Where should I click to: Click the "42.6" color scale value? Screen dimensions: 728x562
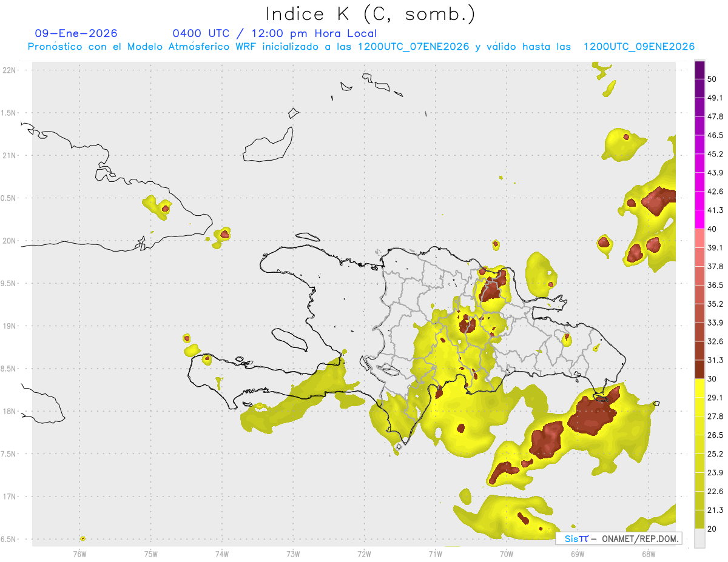pyautogui.click(x=715, y=192)
